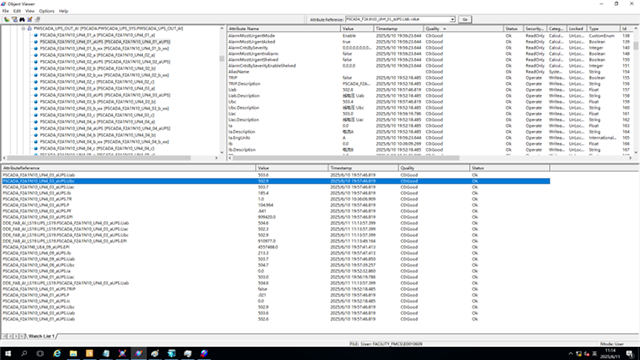The width and height of the screenshot is (640, 360).
Task: Open the Options menu
Action: tap(47, 11)
